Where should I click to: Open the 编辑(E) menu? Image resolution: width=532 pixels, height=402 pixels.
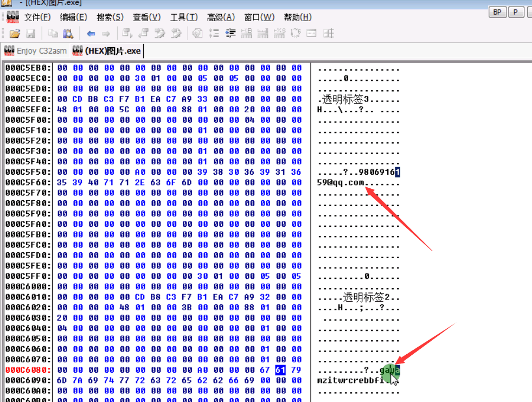pyautogui.click(x=73, y=17)
